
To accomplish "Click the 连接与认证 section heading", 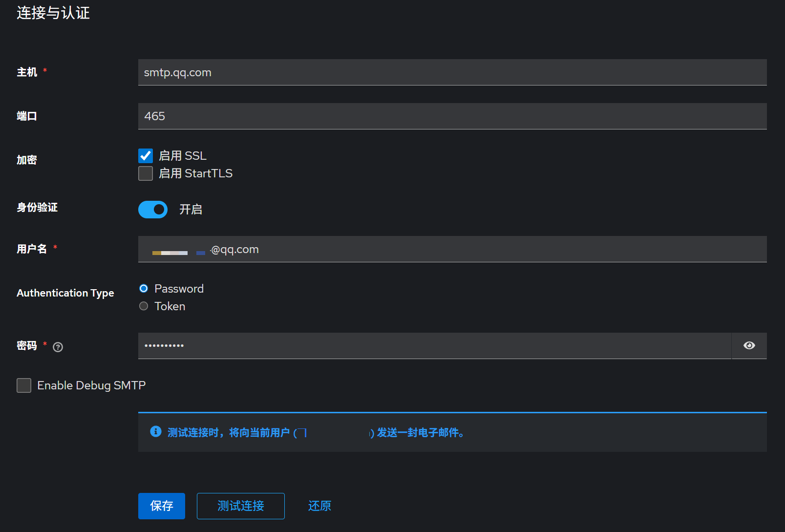I will (x=53, y=13).
